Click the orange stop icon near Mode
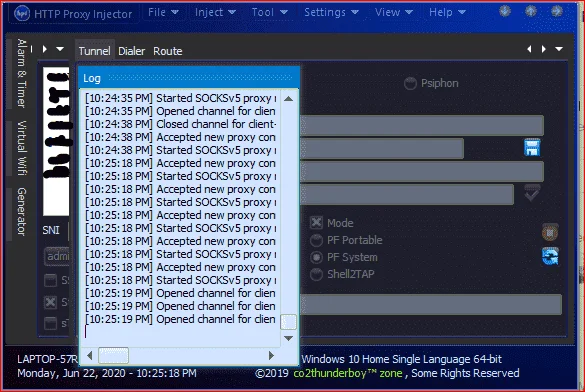Screen dimensions: 585x392 (550, 232)
